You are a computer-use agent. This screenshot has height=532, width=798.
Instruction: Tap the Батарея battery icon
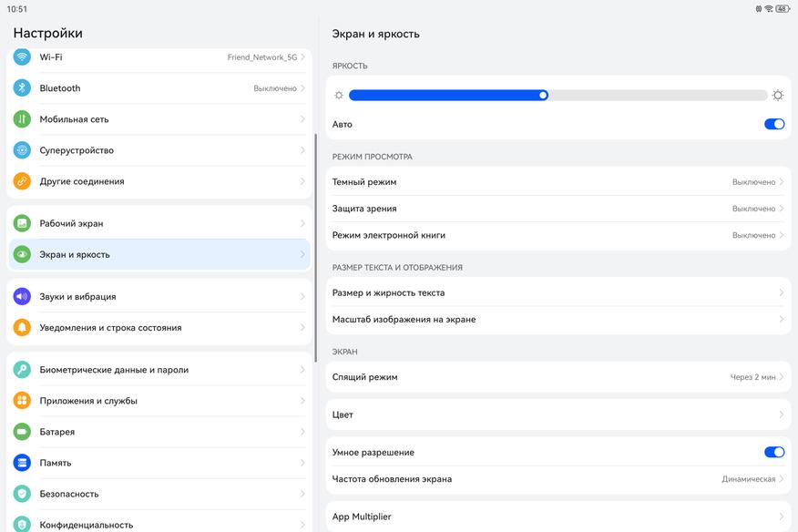(x=22, y=432)
